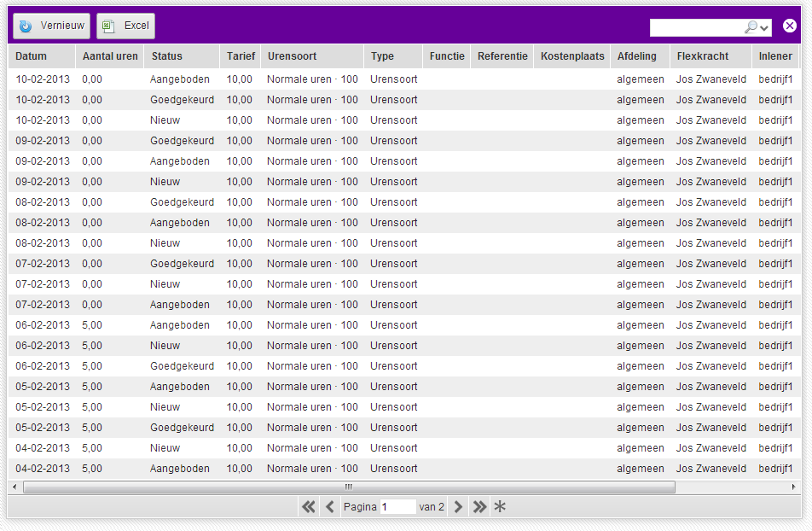Click the Referentie column header

pyautogui.click(x=502, y=56)
